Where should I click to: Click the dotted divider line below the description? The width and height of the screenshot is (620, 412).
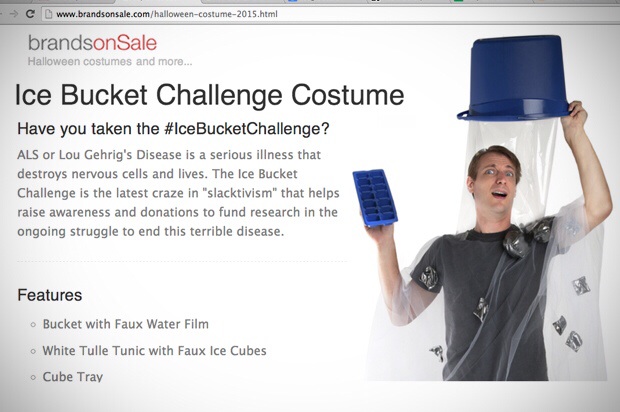pyautogui.click(x=182, y=261)
